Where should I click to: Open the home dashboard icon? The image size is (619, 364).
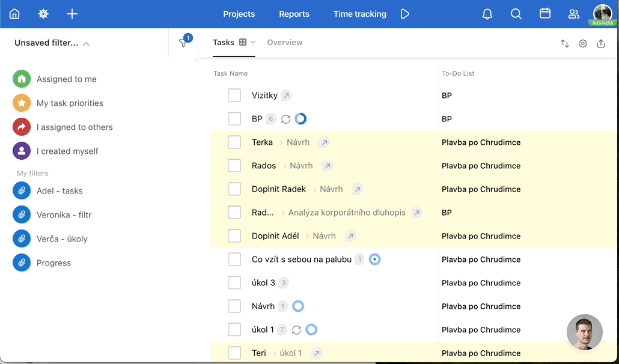(x=14, y=14)
